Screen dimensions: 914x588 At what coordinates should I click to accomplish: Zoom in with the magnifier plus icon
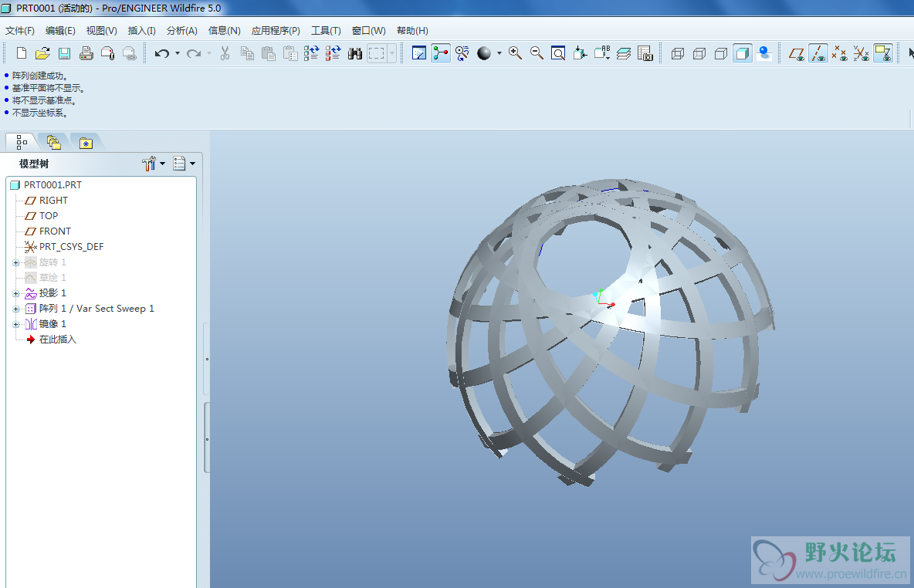click(x=516, y=53)
